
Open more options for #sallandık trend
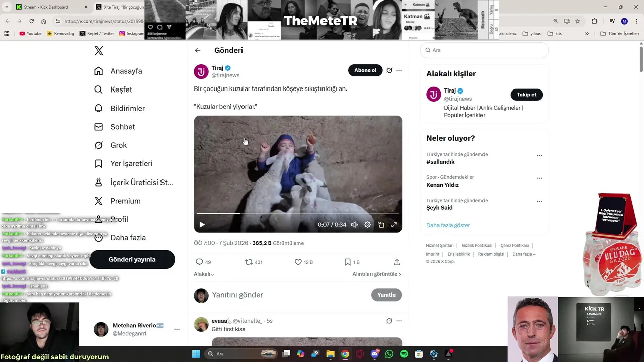(x=539, y=155)
